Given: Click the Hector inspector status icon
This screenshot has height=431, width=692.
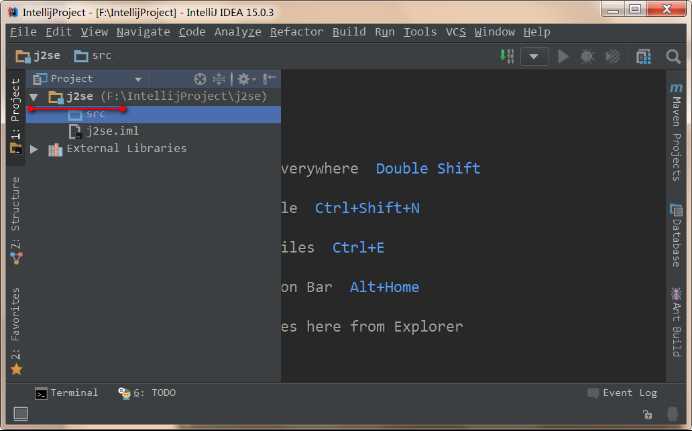Looking at the screenshot, I should 673,414.
